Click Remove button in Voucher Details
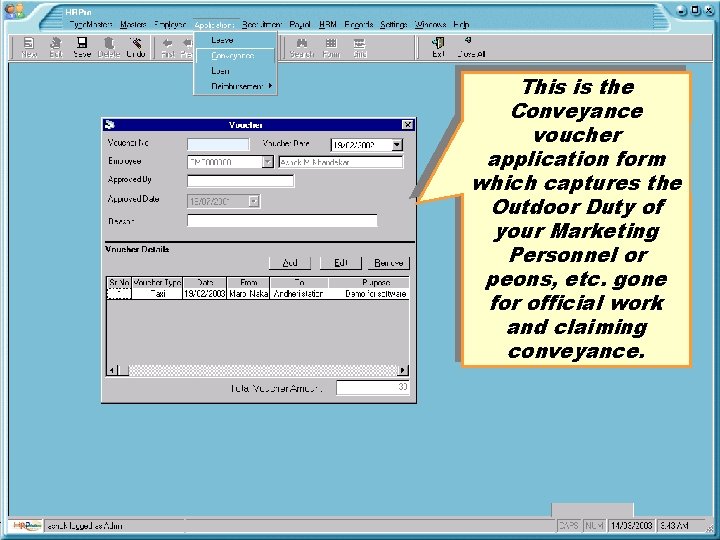The image size is (720, 540). coord(388,263)
